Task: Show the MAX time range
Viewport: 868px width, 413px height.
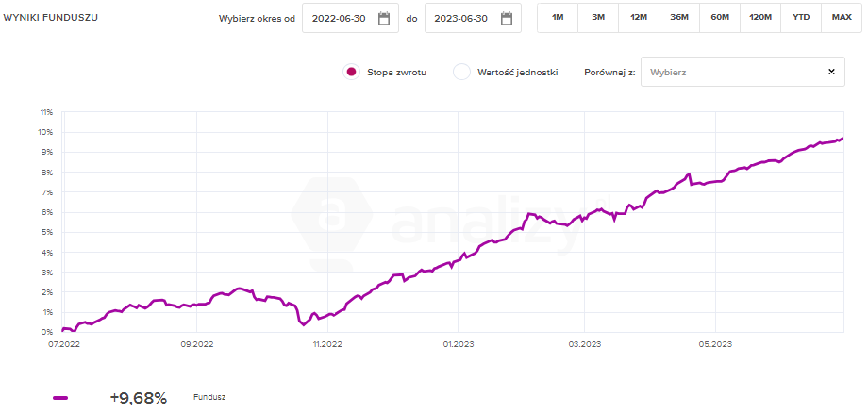Action: [x=842, y=18]
